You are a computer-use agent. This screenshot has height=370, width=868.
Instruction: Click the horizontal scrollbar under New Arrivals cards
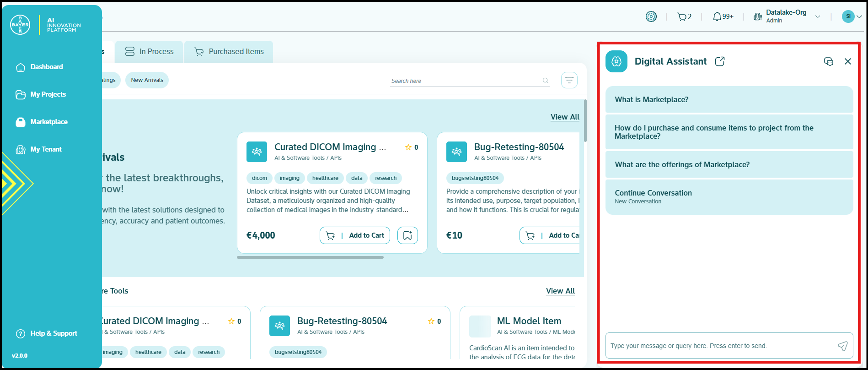coord(310,257)
